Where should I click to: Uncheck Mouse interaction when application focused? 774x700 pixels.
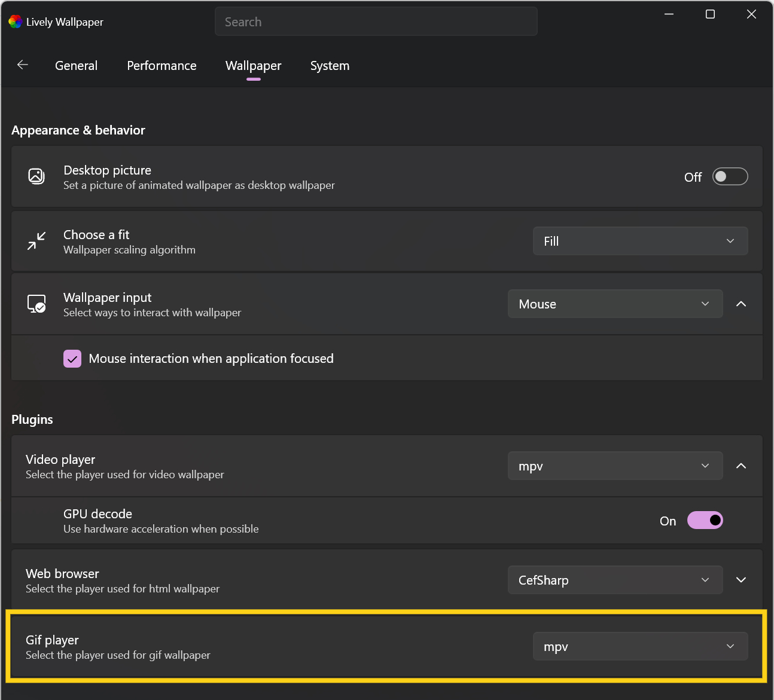tap(72, 358)
